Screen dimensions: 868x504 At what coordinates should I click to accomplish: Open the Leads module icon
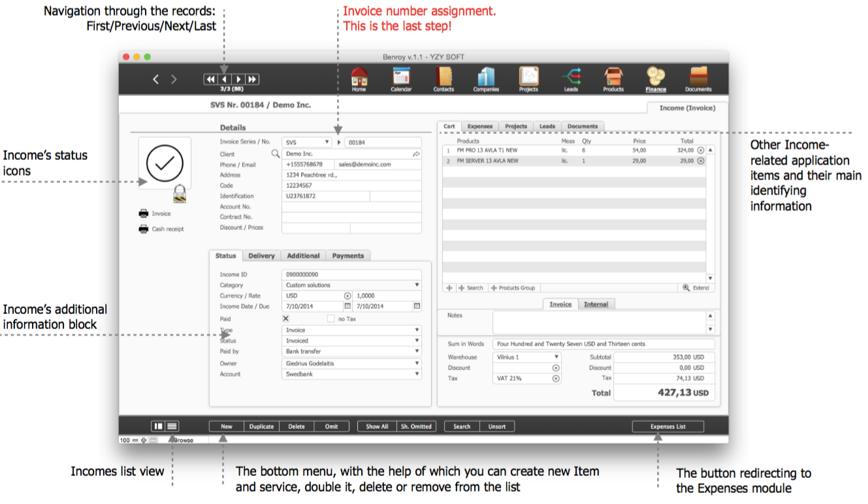[x=571, y=77]
